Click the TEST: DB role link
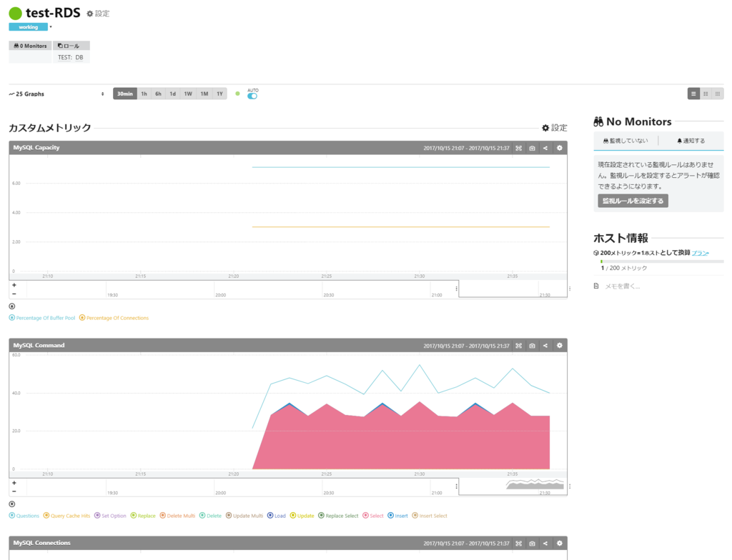Viewport: 732px width, 560px height. [71, 57]
